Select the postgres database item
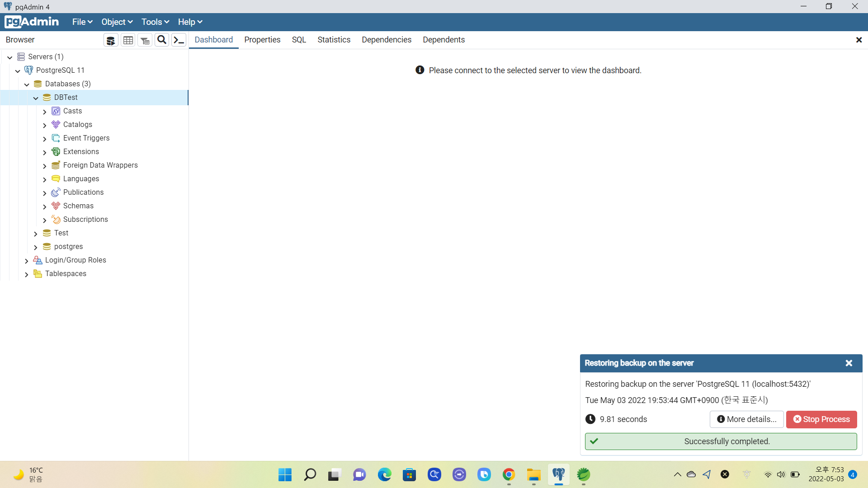 (x=68, y=247)
